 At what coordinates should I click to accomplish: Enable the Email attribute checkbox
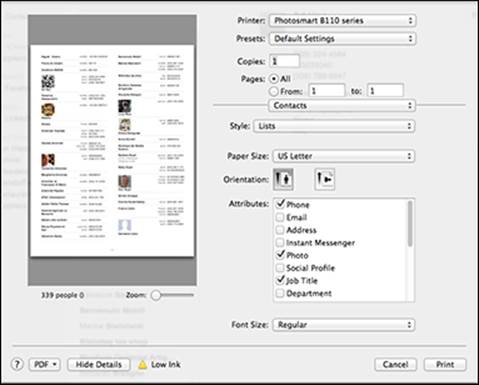tap(280, 217)
